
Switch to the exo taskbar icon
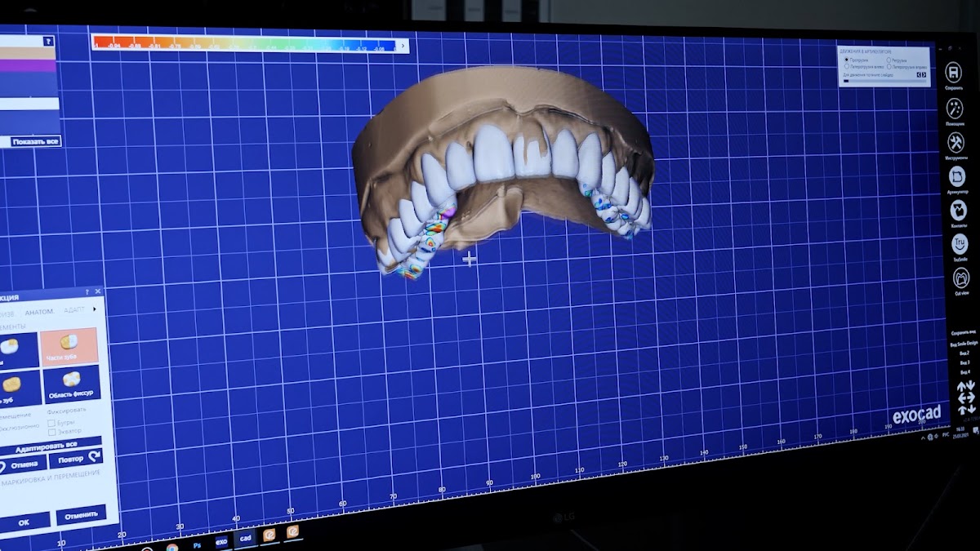pos(220,540)
